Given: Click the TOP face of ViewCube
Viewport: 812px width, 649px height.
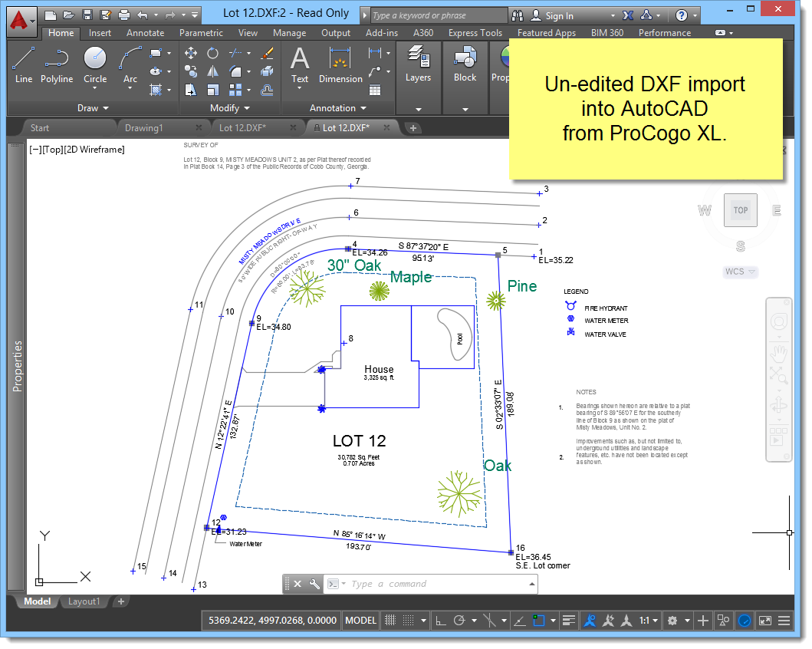Looking at the screenshot, I should [x=741, y=210].
